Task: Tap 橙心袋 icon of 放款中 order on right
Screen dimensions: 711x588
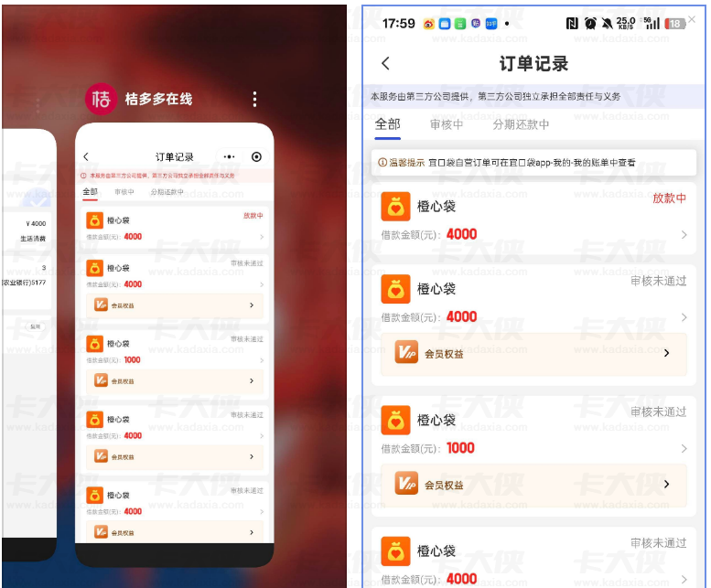Action: coord(395,207)
